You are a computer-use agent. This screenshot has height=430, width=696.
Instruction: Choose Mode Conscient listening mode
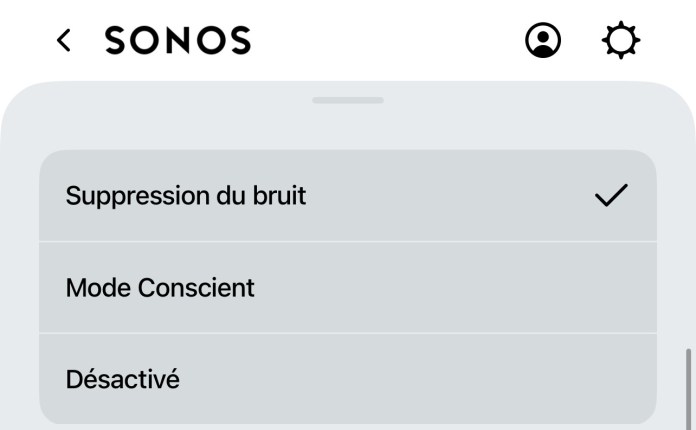tap(348, 288)
